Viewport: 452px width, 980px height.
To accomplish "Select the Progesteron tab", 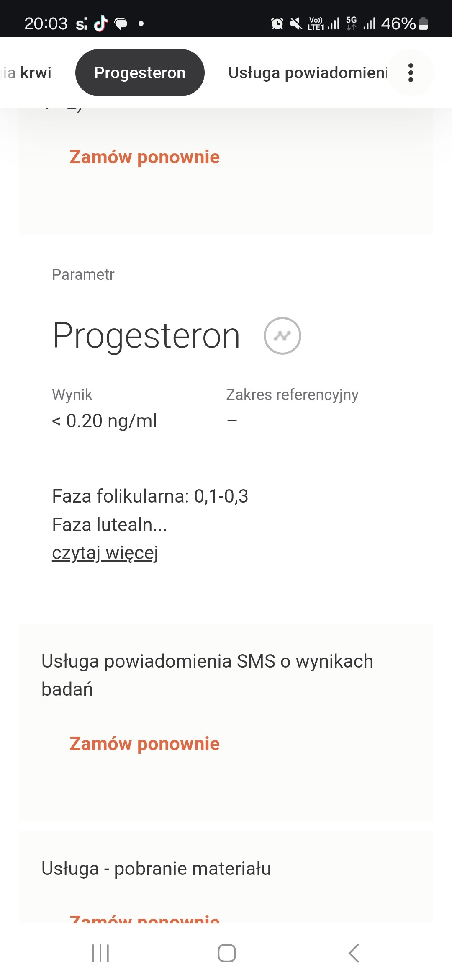I will (140, 73).
